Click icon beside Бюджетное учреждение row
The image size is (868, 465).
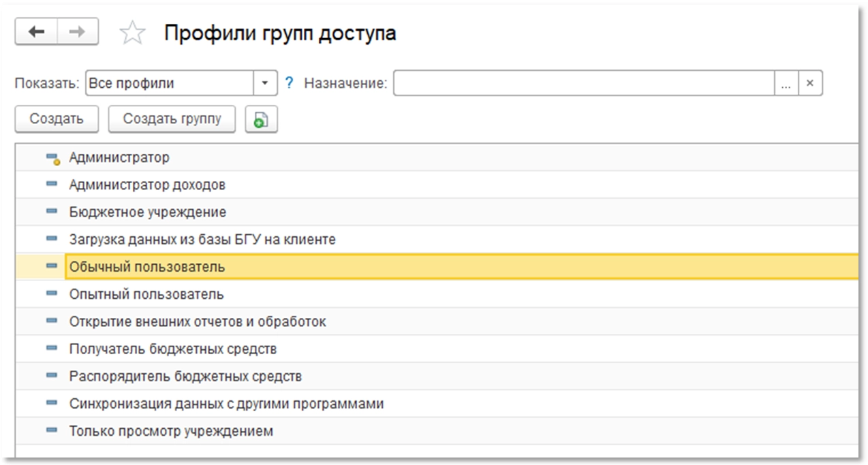tap(51, 212)
